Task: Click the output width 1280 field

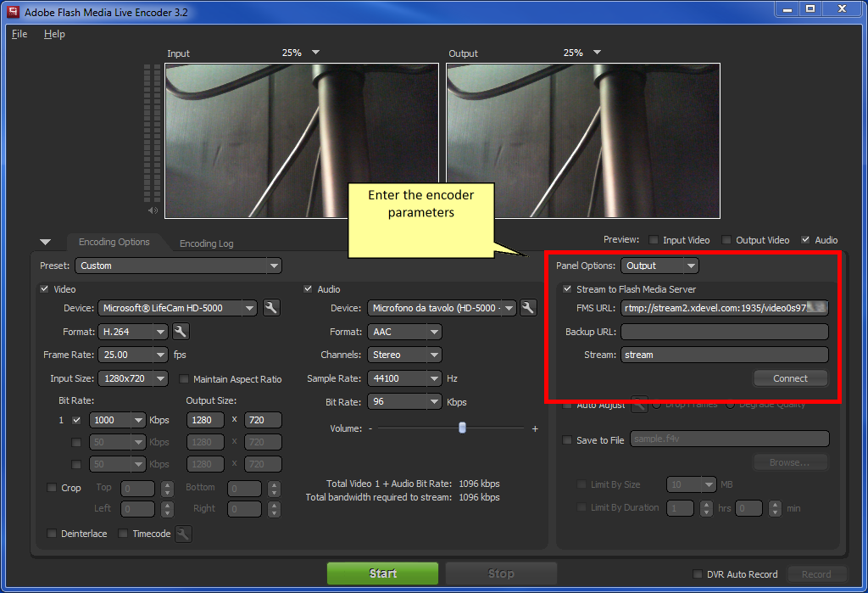Action: (205, 420)
